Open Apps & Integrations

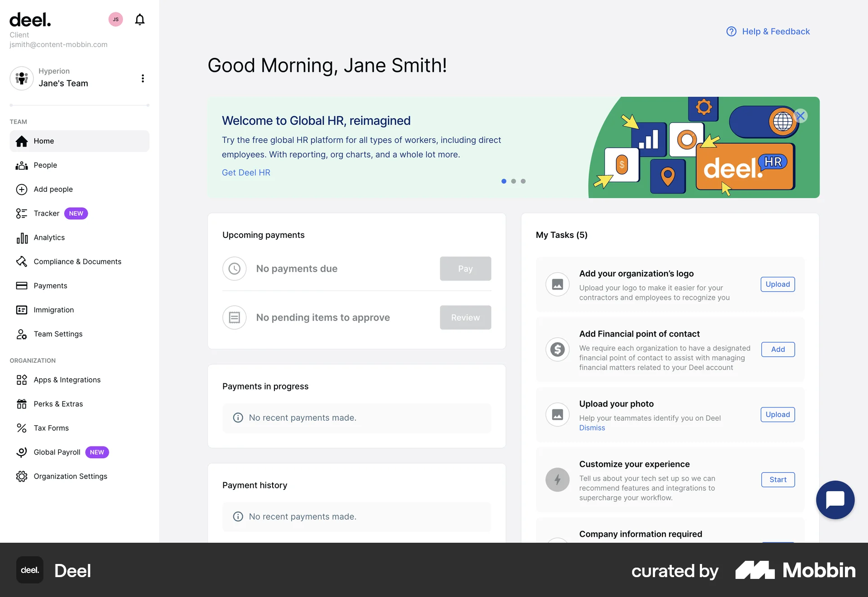coord(67,380)
